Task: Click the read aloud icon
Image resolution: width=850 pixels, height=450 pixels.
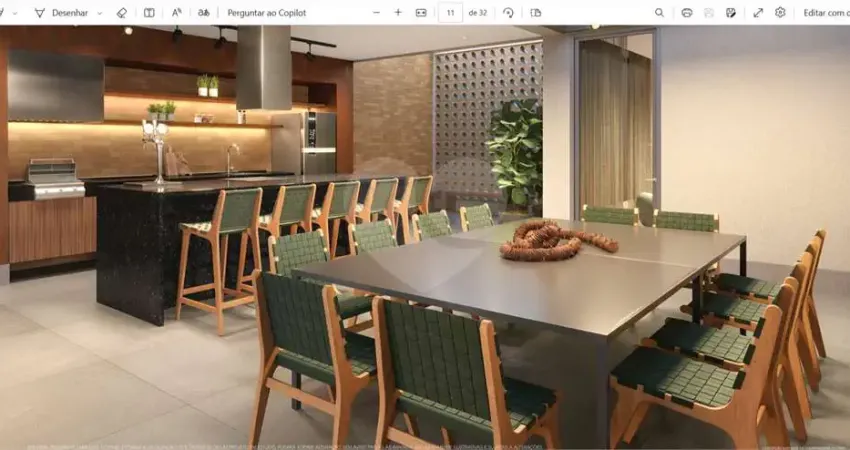Action: (177, 13)
